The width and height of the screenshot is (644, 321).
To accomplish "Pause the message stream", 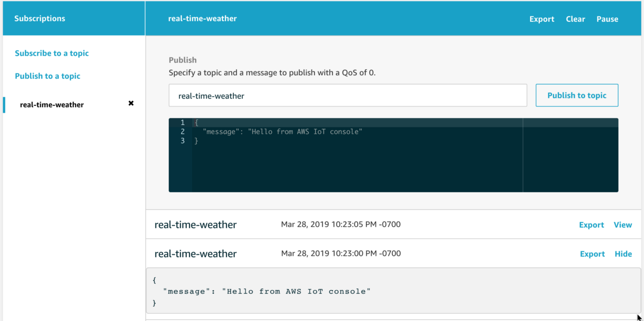I will [607, 19].
